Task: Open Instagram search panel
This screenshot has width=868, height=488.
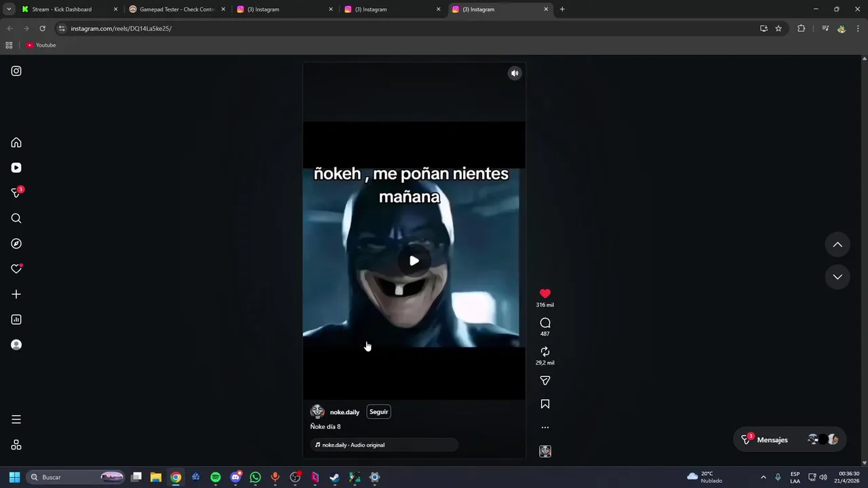Action: [16, 218]
